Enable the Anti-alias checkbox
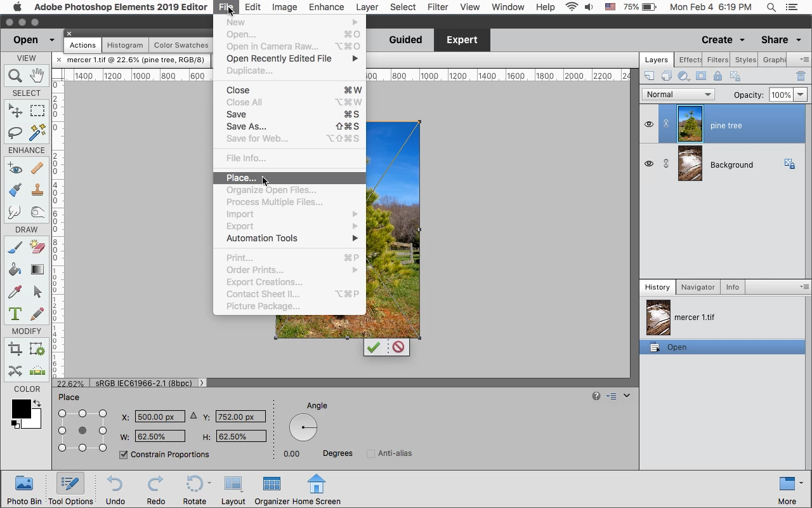 tap(370, 453)
